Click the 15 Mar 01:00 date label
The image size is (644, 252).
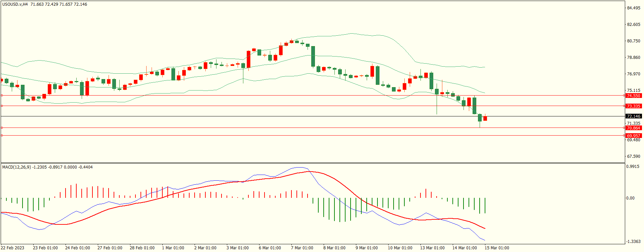pos(497,248)
